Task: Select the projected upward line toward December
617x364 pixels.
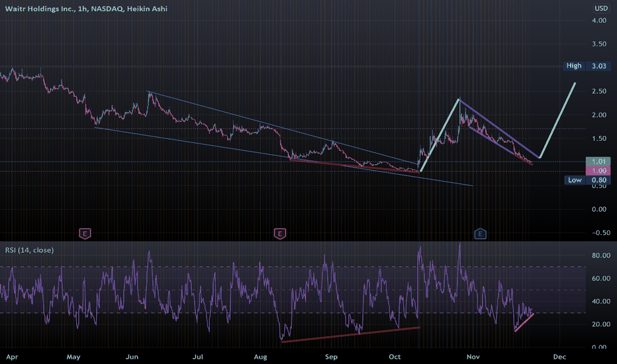Action: tap(557, 120)
